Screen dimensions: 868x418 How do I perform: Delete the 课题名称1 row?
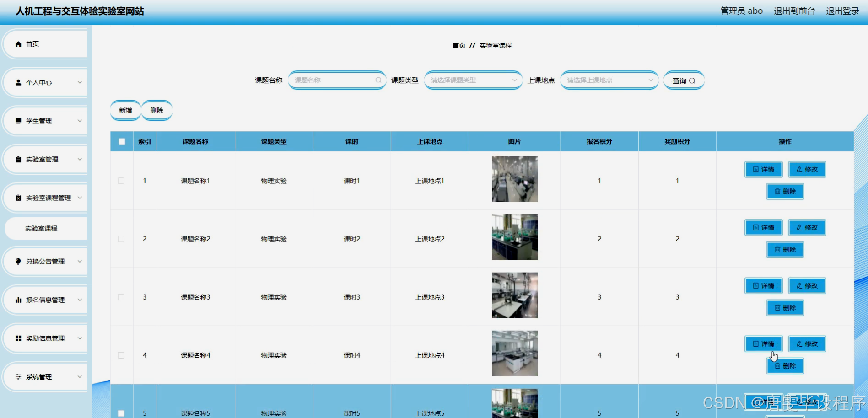click(x=785, y=191)
